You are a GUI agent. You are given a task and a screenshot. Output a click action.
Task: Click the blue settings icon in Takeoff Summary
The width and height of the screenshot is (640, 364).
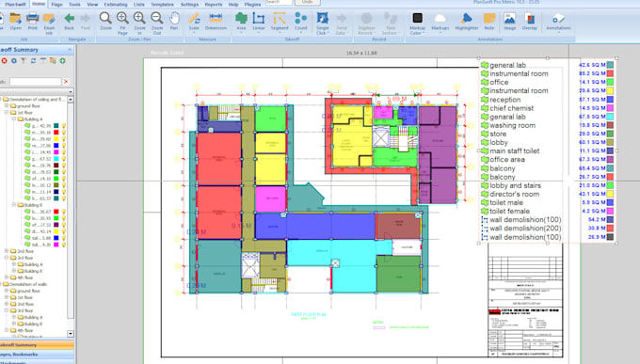coord(14,61)
